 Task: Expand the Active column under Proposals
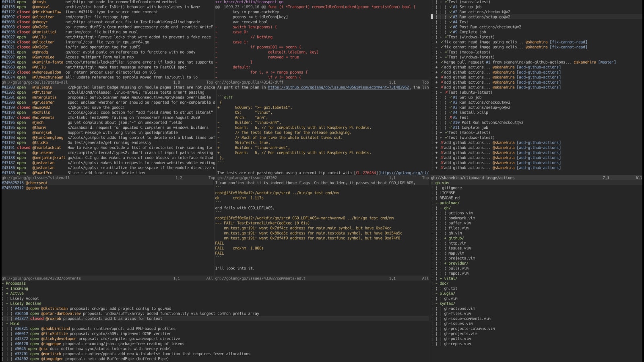tap(7, 294)
